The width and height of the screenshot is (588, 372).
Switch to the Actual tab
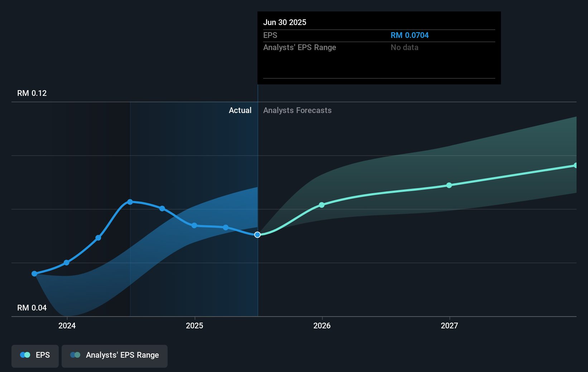[x=240, y=110]
